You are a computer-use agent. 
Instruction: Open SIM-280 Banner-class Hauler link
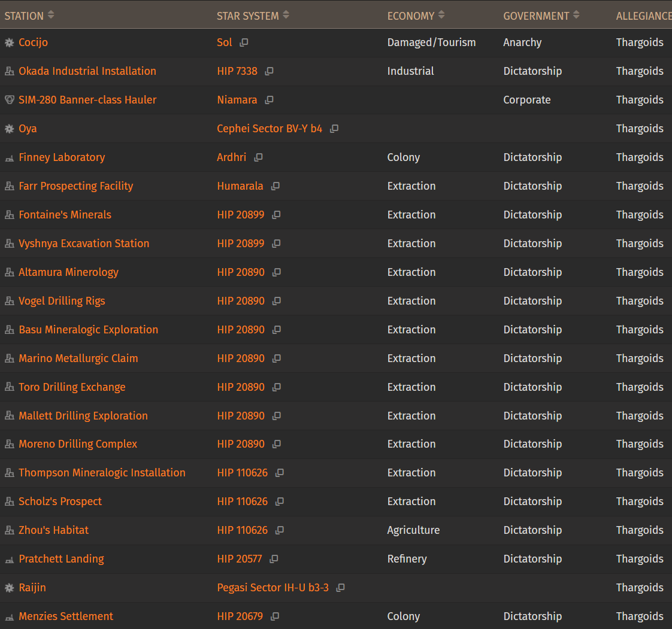tap(87, 100)
